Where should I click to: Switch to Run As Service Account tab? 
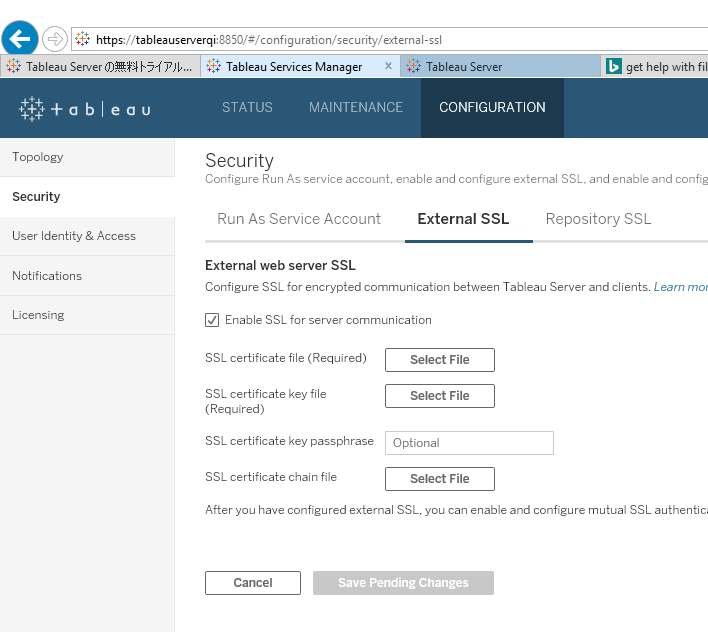click(x=299, y=219)
